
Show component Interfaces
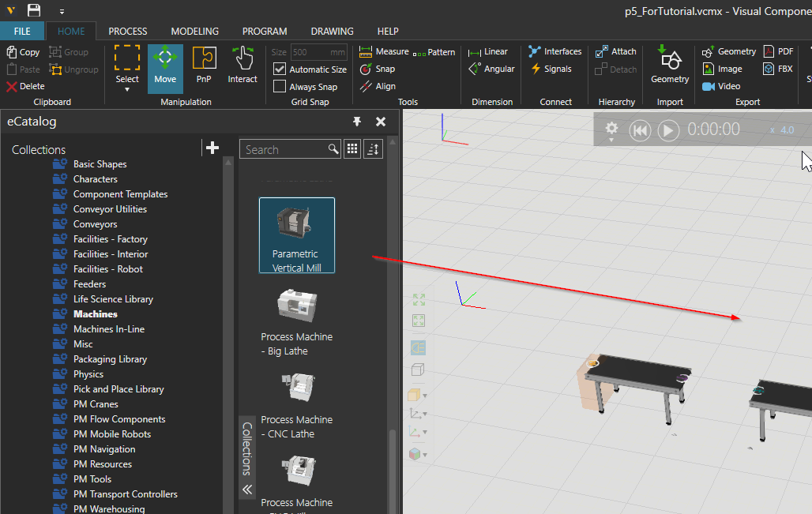(x=555, y=51)
